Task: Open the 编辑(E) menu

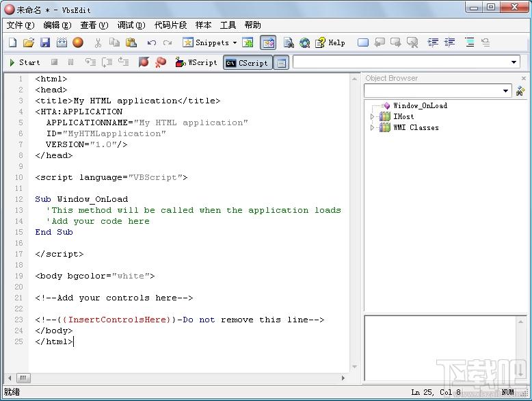Action: pyautogui.click(x=57, y=25)
